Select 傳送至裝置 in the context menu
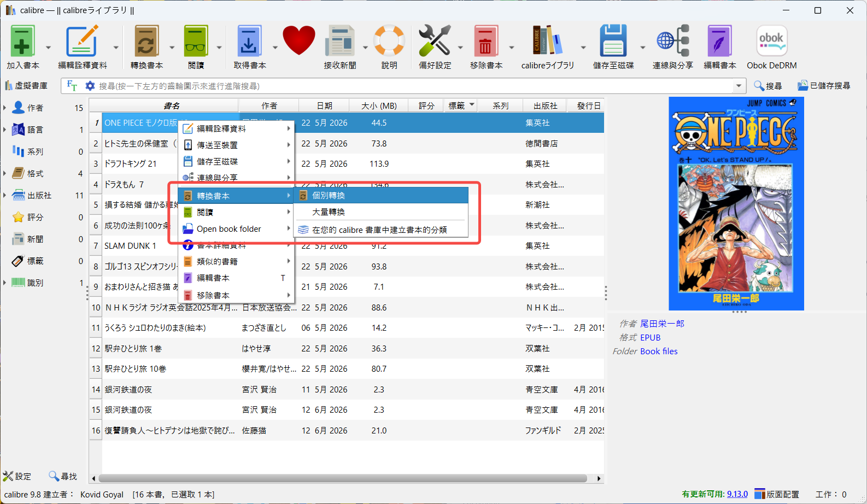The height and width of the screenshot is (504, 867). point(236,145)
